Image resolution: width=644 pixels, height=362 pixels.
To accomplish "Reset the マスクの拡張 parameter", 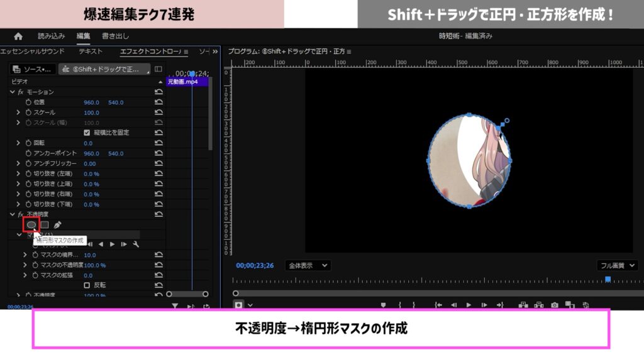I will point(158,275).
